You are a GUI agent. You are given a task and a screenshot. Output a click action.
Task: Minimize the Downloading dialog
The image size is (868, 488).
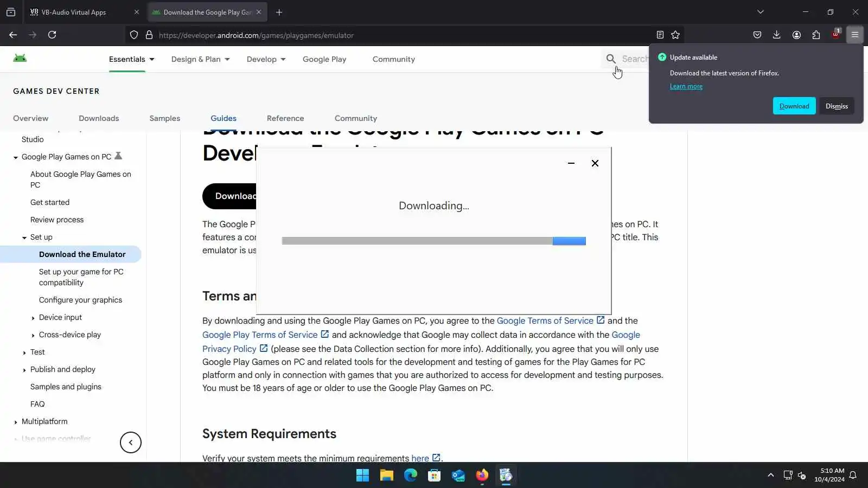pos(571,163)
